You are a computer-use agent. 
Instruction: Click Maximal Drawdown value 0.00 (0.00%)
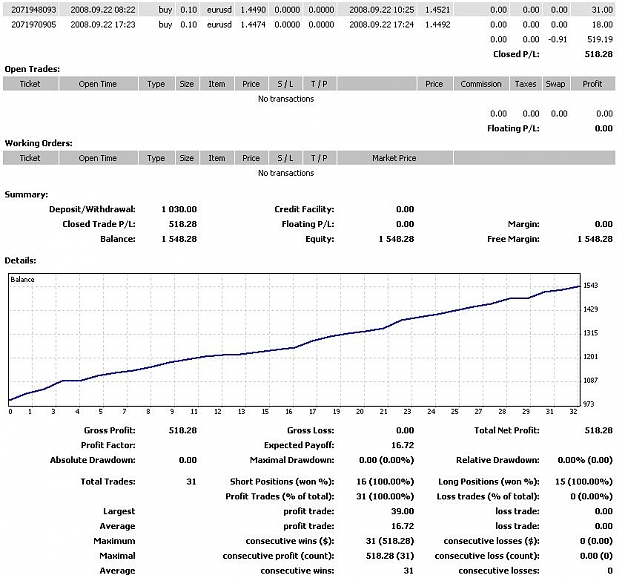386,460
